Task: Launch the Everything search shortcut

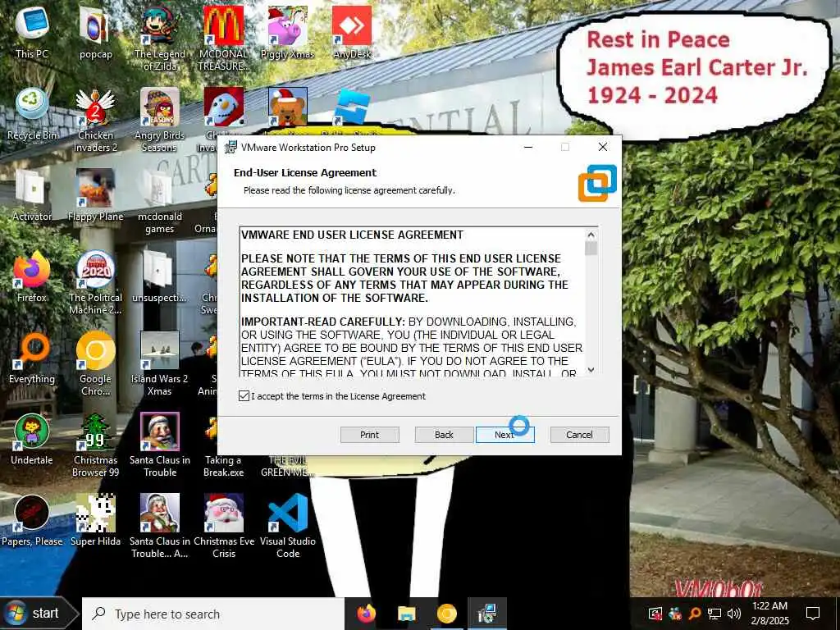Action: (32, 358)
